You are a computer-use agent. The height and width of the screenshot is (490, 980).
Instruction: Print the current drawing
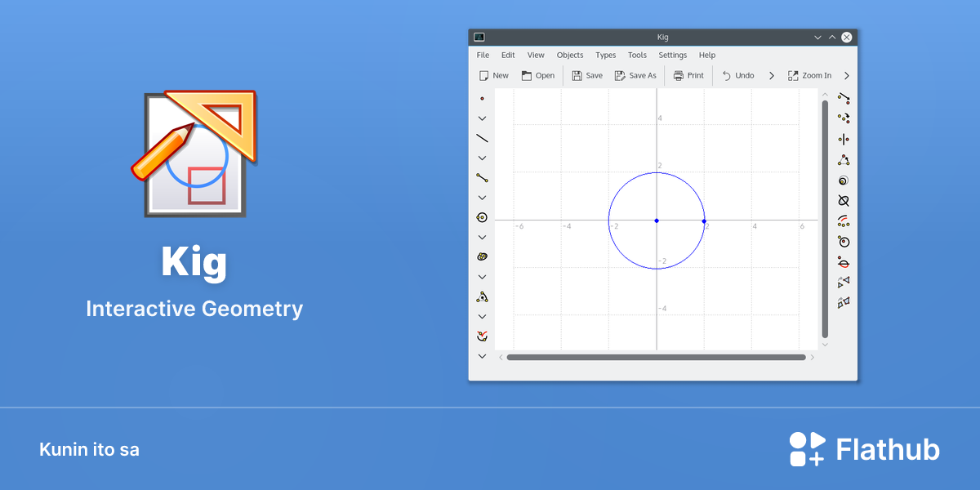coord(688,76)
